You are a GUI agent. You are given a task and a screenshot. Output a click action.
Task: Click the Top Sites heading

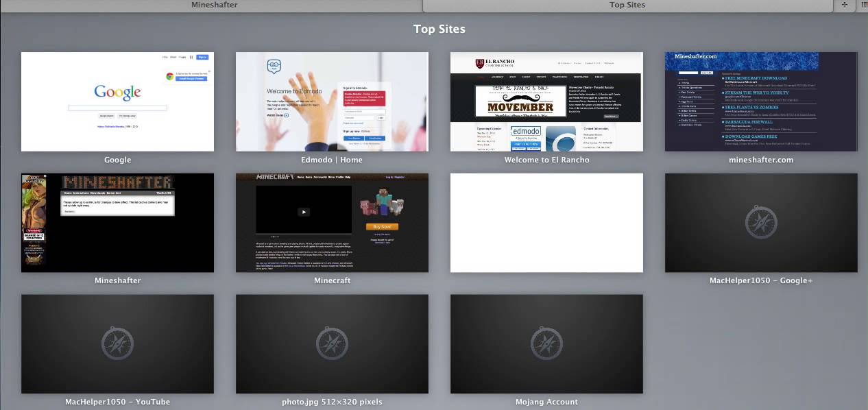coord(439,29)
